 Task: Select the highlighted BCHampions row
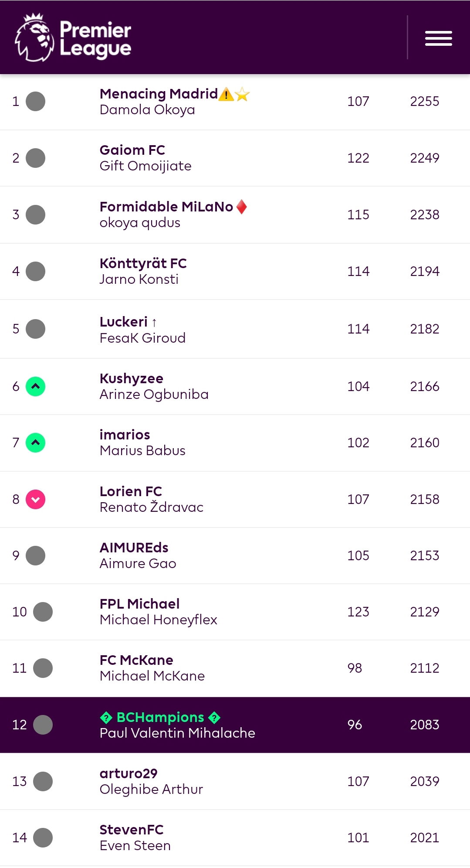[235, 725]
